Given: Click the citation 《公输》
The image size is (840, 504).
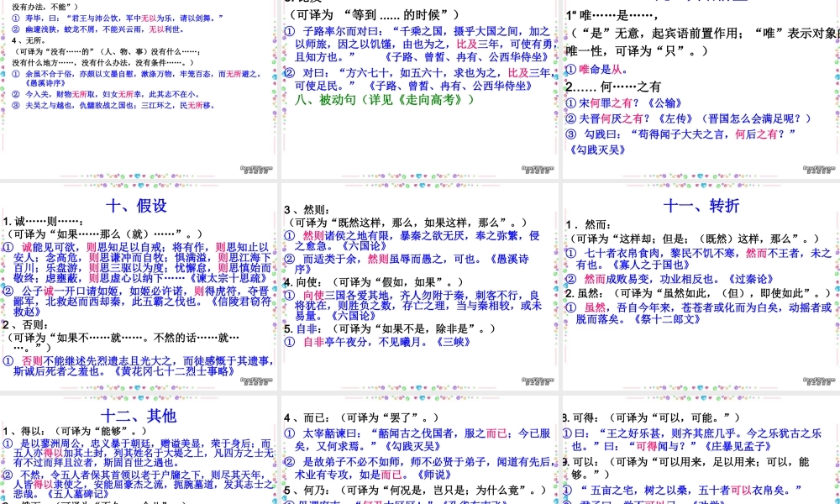Looking at the screenshot, I should coord(664,103).
